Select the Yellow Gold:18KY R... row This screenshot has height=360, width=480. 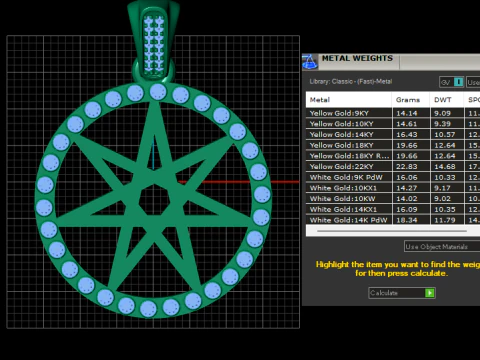tap(393, 156)
